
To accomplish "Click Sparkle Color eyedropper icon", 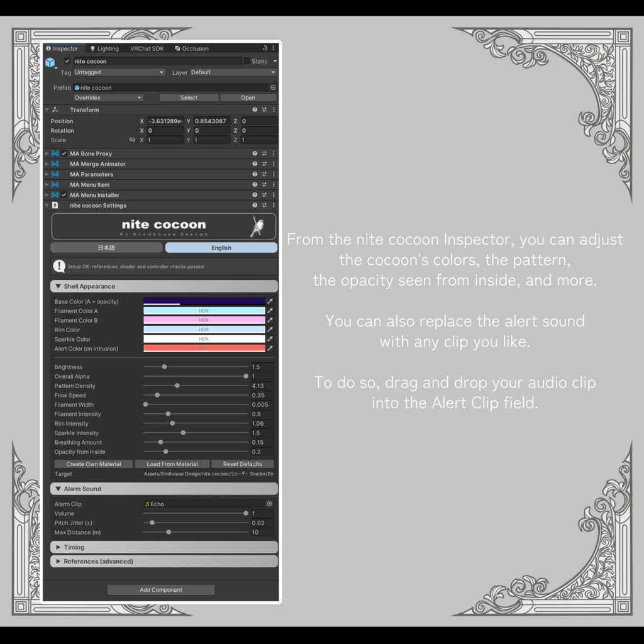I will [x=270, y=339].
